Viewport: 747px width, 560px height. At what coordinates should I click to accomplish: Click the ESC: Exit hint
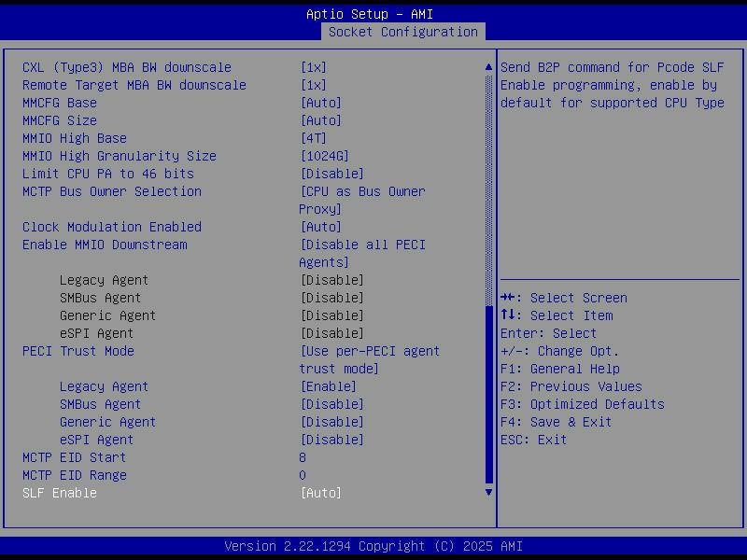tap(534, 440)
